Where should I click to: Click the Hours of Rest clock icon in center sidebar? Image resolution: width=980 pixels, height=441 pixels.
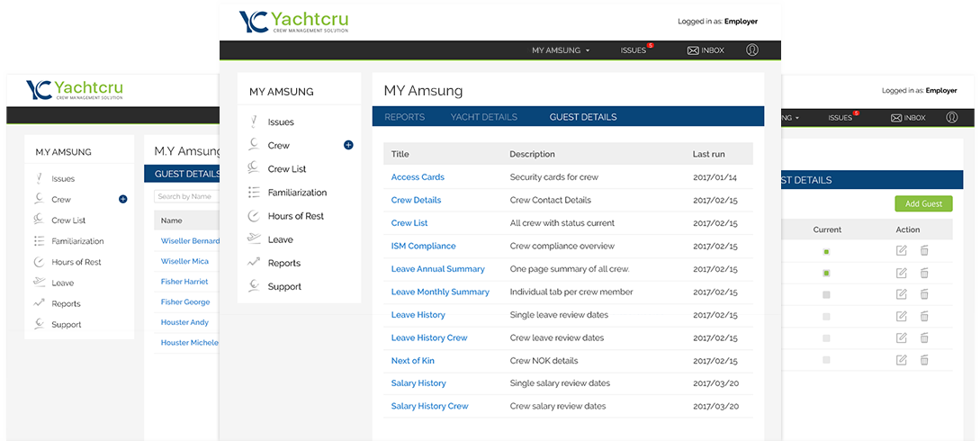click(x=253, y=216)
